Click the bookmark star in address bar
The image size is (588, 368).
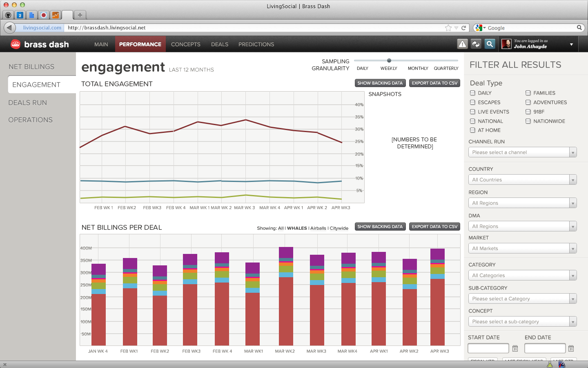tap(448, 28)
